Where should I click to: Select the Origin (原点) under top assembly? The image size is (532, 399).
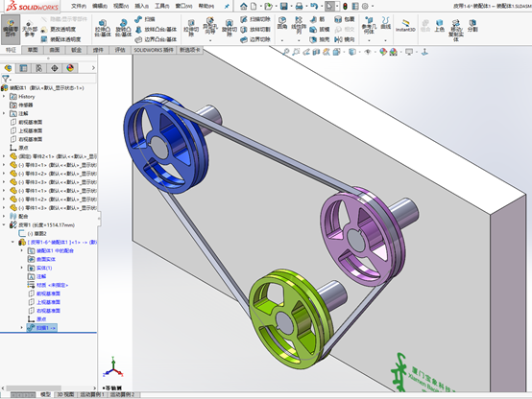19,148
